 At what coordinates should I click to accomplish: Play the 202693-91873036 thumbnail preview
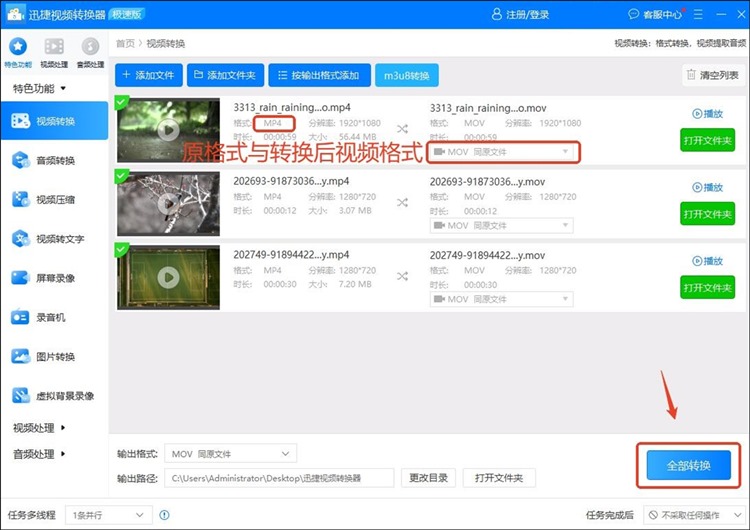pos(168,203)
